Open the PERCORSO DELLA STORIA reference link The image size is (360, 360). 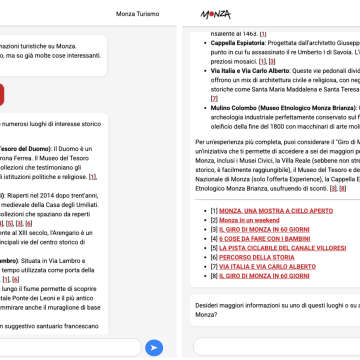pyautogui.click(x=257, y=258)
